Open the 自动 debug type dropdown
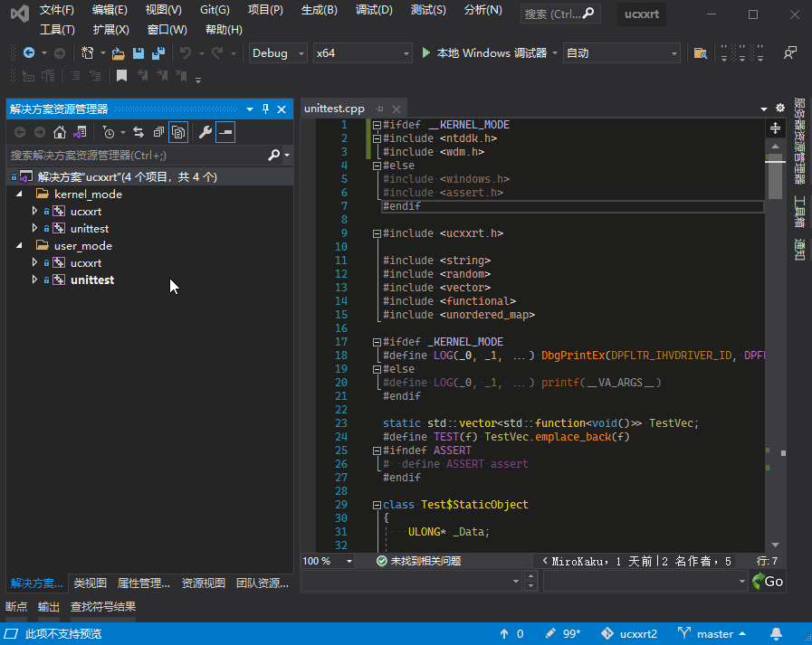The width and height of the screenshot is (812, 645). point(621,52)
